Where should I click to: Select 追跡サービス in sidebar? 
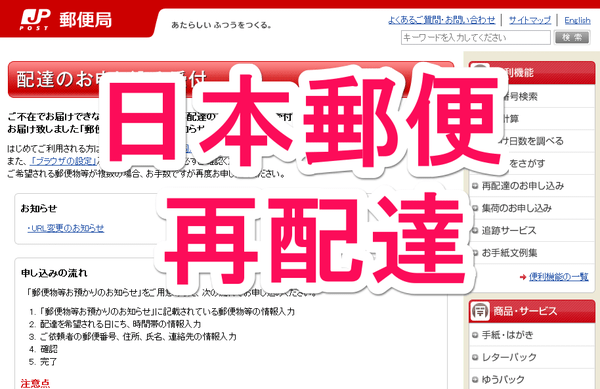[509, 230]
